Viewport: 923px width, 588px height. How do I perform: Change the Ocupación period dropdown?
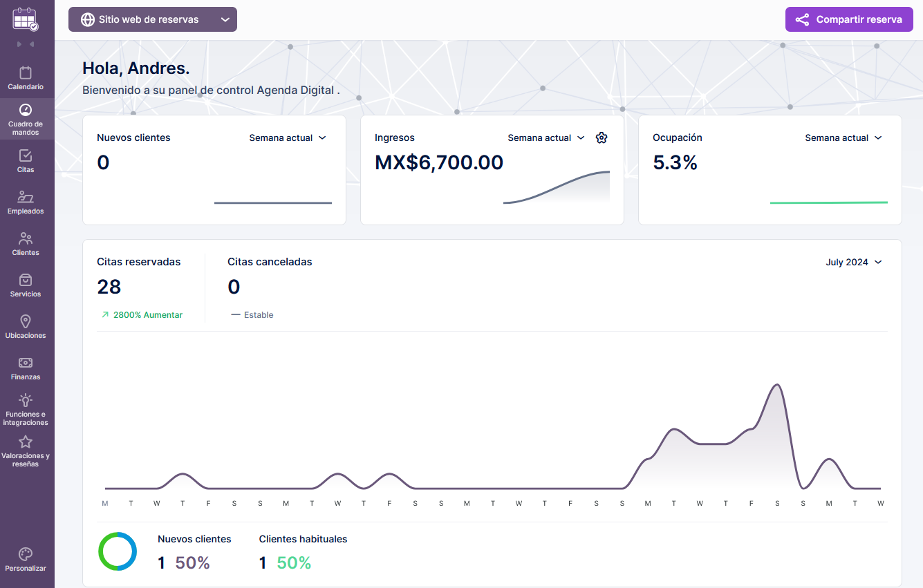[843, 138]
